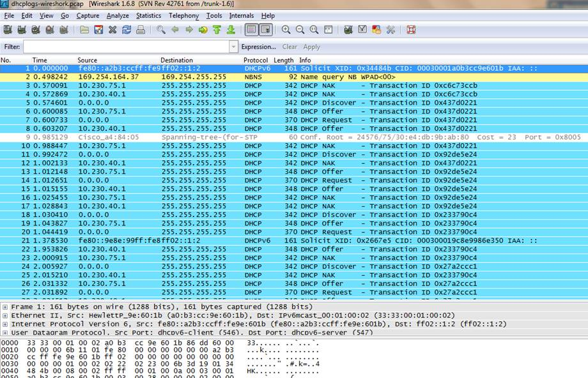
Task: Open the Go menu
Action: tap(65, 16)
